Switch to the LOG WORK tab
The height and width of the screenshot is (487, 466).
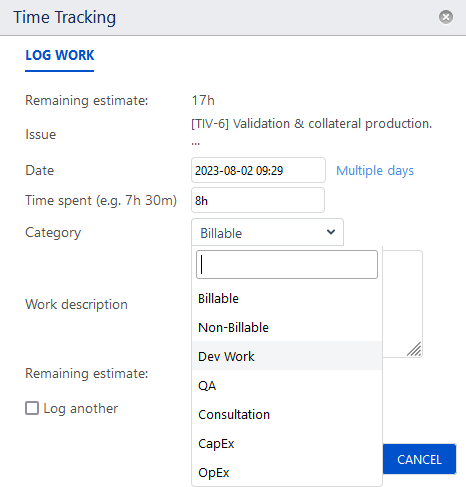(60, 55)
